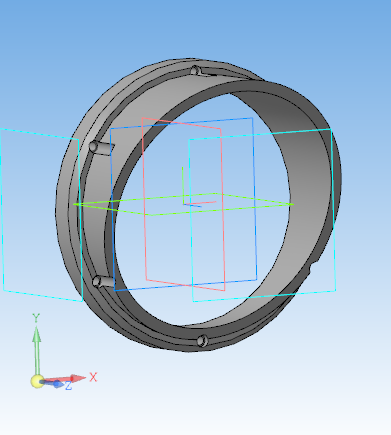Click the blue Z axis label
Image resolution: width=391 pixels, height=435 pixels.
(68, 386)
